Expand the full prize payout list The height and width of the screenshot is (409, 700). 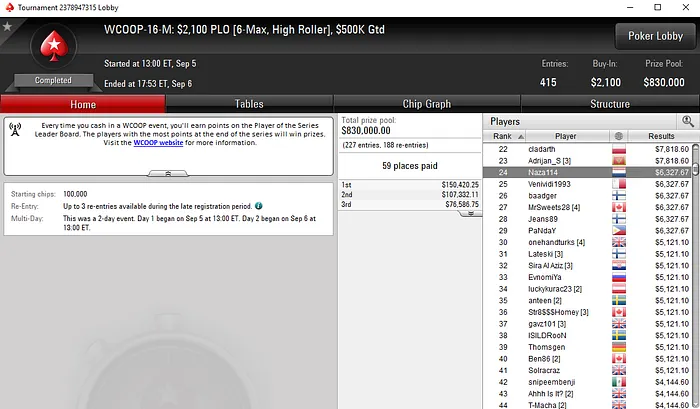[x=470, y=213]
